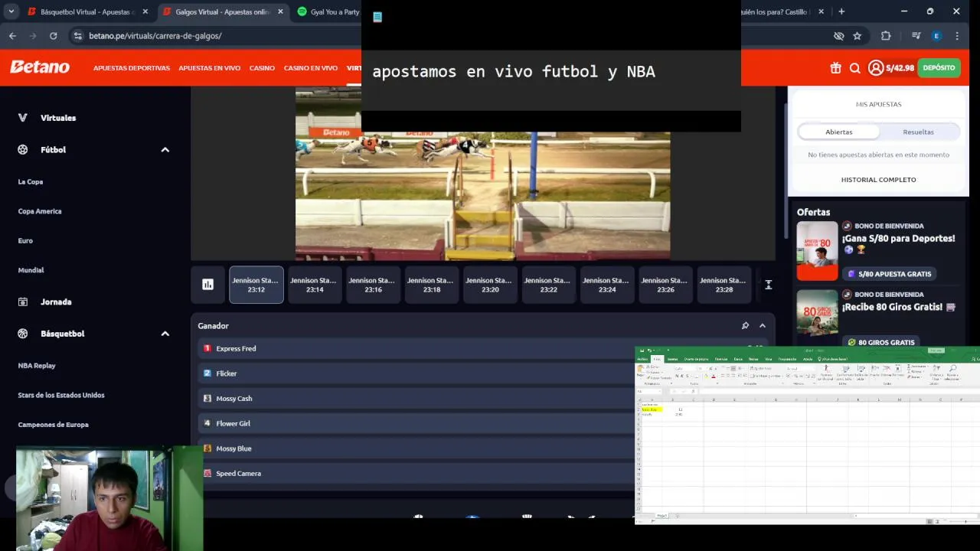Image resolution: width=980 pixels, height=551 pixels.
Task: Open Casino en Vivo menu item
Action: coord(310,68)
